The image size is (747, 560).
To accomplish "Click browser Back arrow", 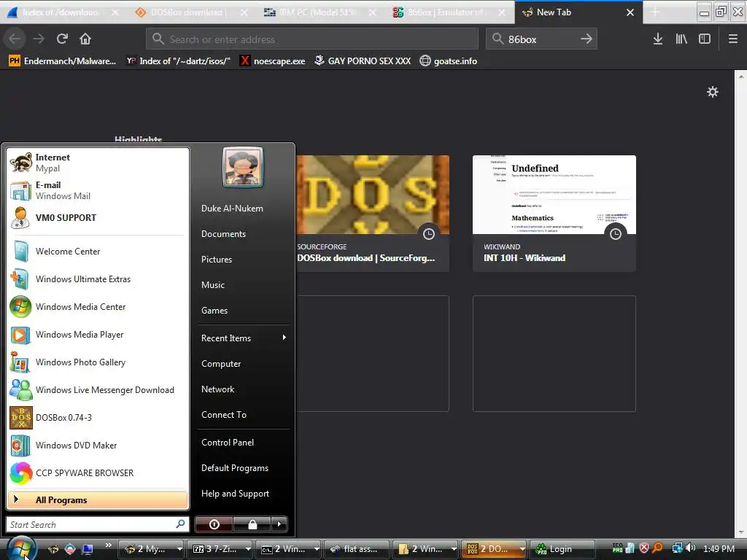I will (x=15, y=39).
